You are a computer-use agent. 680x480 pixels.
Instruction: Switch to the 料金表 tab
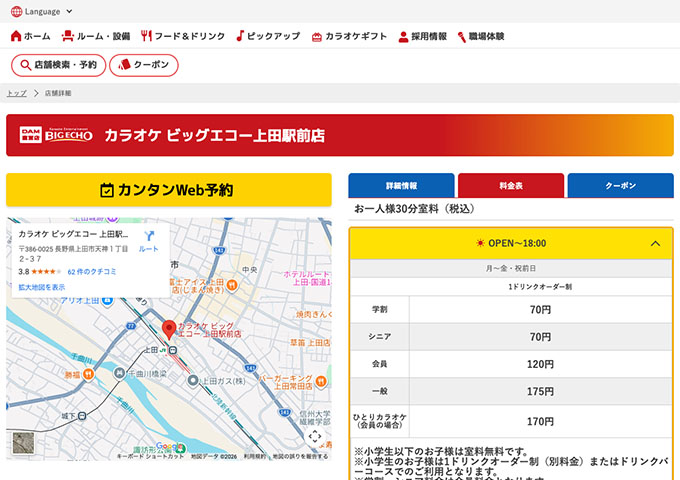511,186
